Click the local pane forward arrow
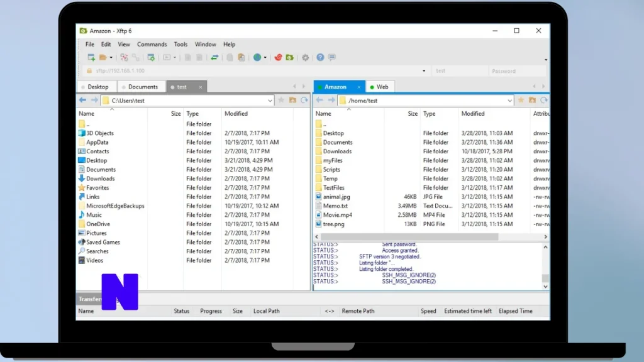644x362 pixels. coord(94,100)
